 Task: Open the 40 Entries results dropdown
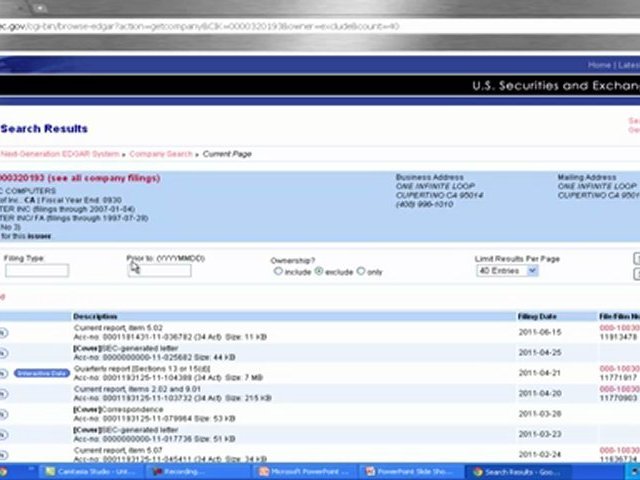coord(507,271)
